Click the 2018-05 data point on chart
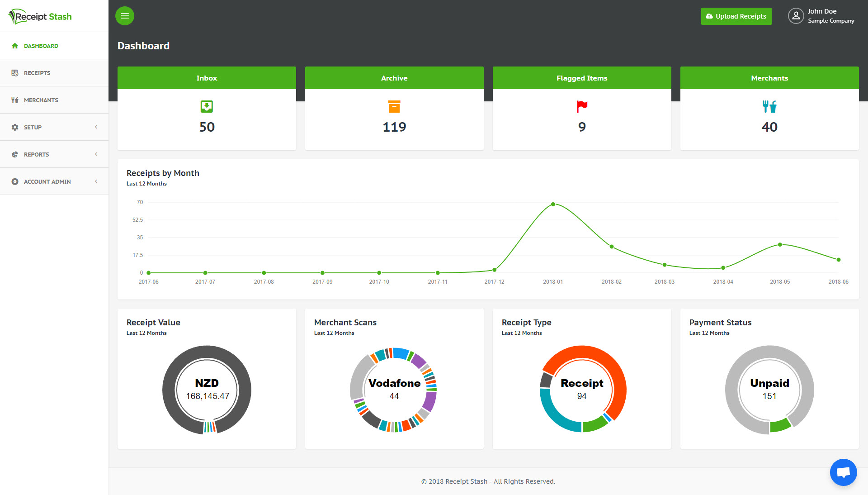868x495 pixels. pyautogui.click(x=780, y=245)
